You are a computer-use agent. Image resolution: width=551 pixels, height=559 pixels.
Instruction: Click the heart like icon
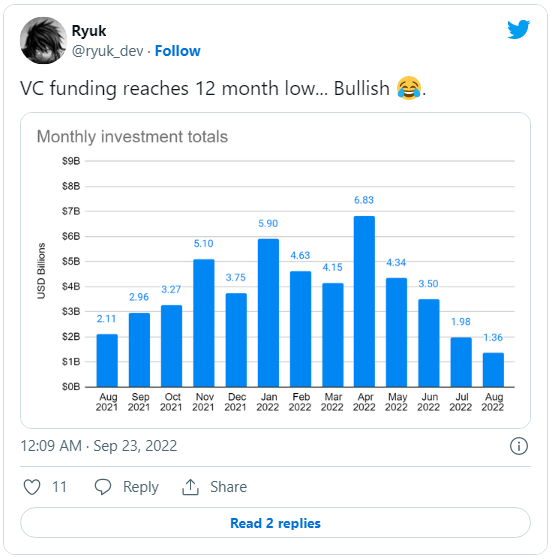coord(32,487)
